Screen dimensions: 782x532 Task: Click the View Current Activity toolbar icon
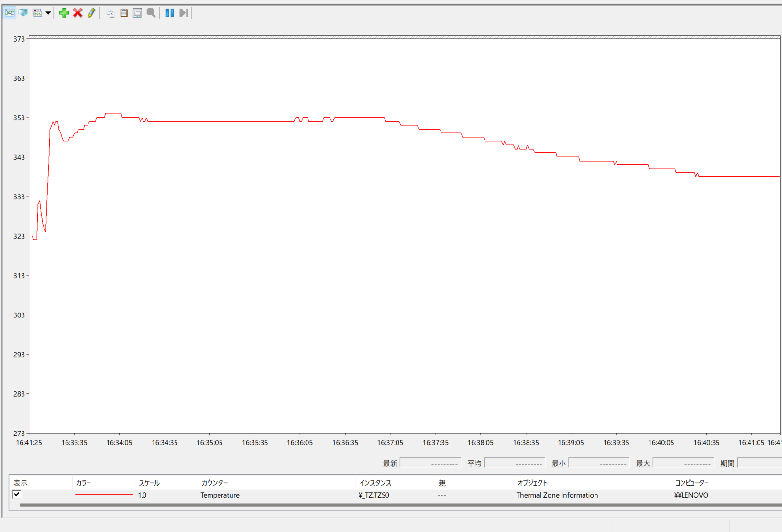click(10, 13)
